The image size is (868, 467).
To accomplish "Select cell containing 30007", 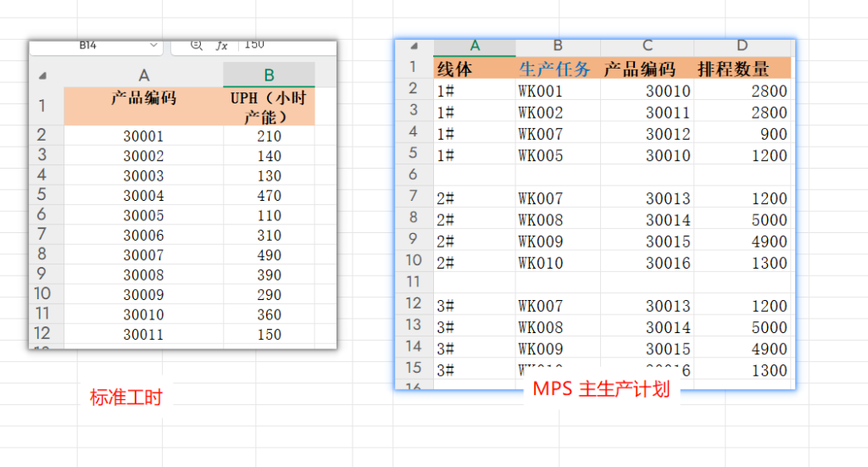I will (144, 255).
